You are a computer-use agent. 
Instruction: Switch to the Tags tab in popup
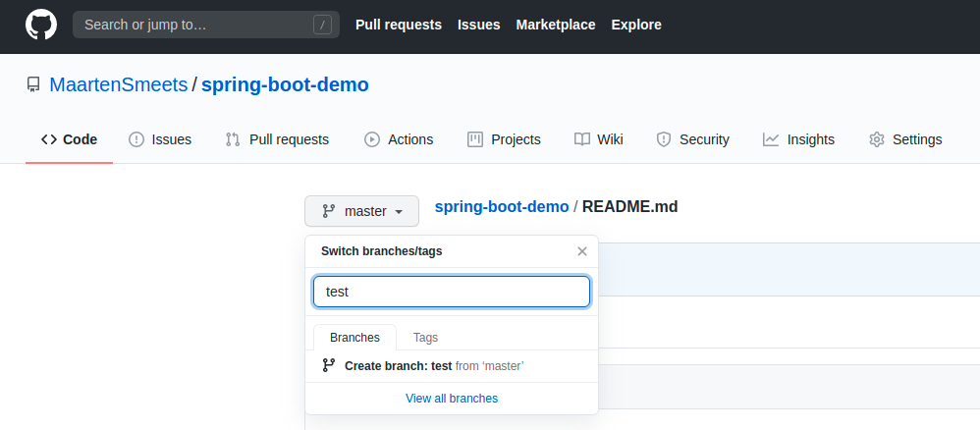425,337
